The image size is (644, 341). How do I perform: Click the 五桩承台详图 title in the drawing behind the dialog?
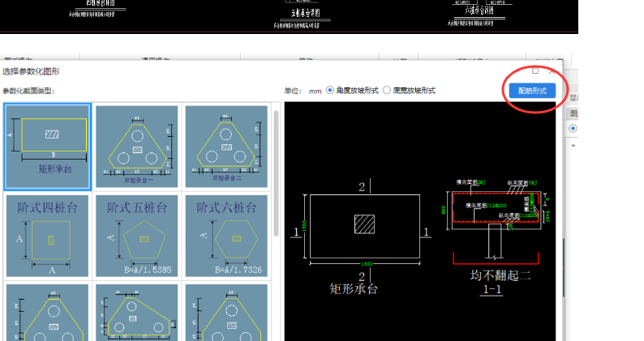click(x=305, y=13)
